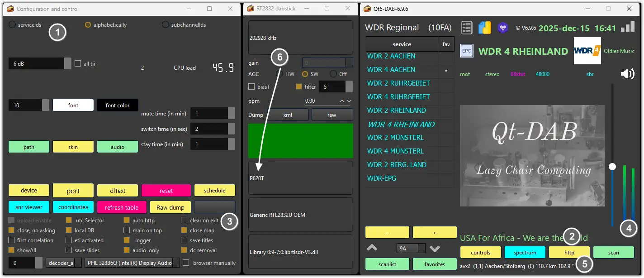Enable the biasT checkbox
This screenshot has height=278, width=644.
tap(252, 86)
